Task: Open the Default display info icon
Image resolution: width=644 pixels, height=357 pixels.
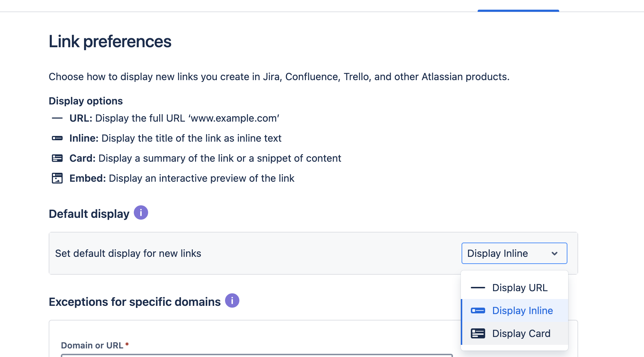Action: (x=141, y=212)
